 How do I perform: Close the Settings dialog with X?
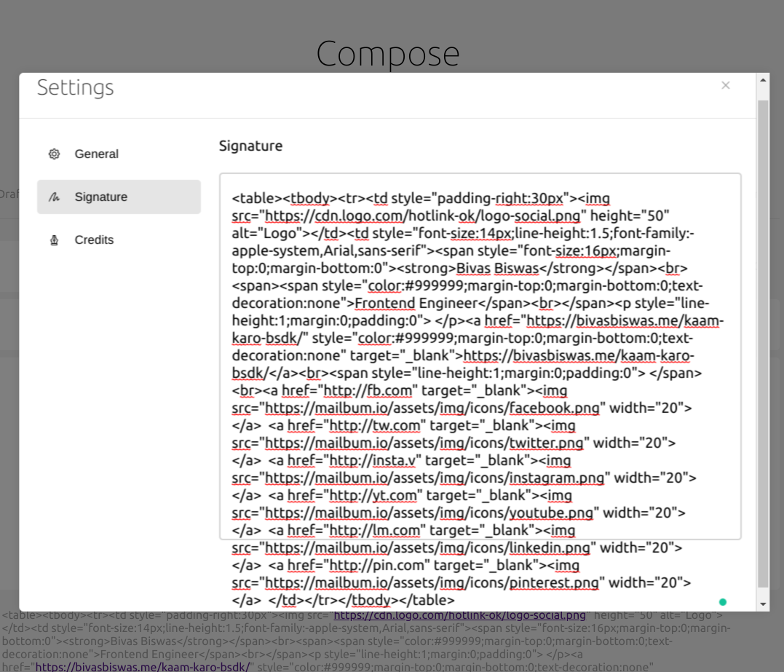coord(726,85)
